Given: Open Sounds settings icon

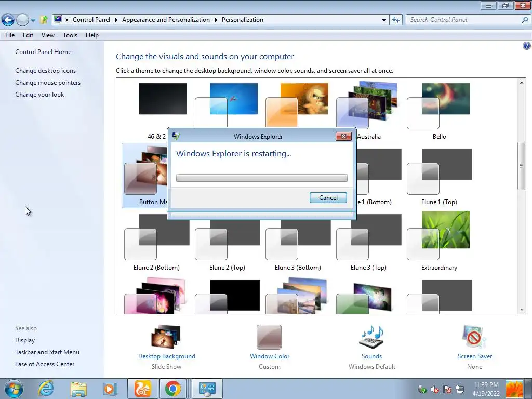Looking at the screenshot, I should click(371, 337).
